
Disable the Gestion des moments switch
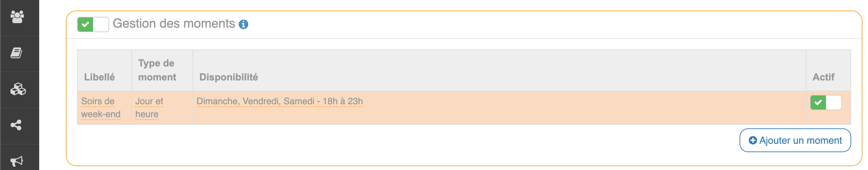(93, 24)
